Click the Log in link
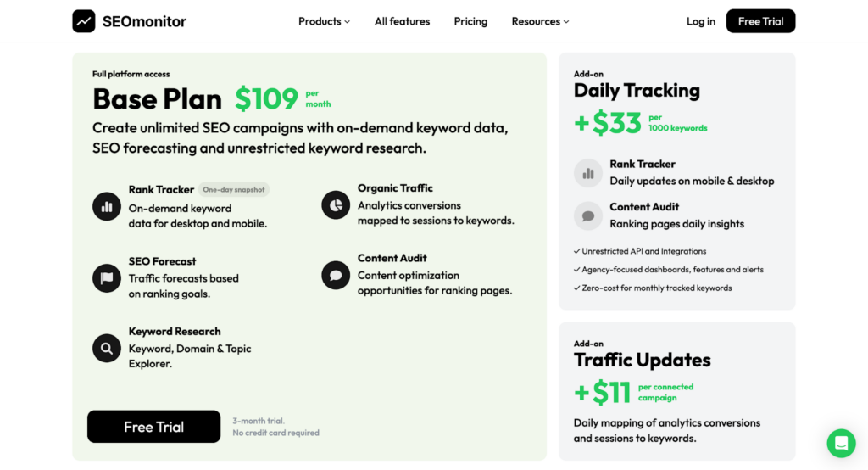 pos(701,21)
